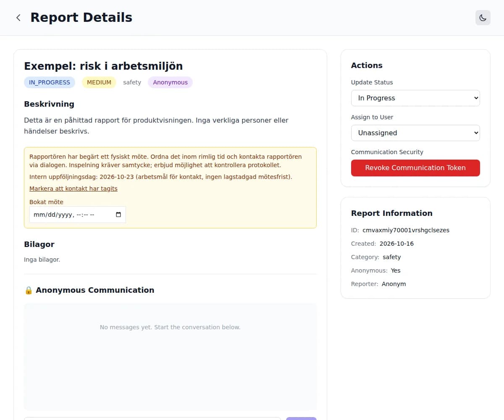Go back using the header arrow
Viewport: 504px width, 420px height.
tap(18, 18)
